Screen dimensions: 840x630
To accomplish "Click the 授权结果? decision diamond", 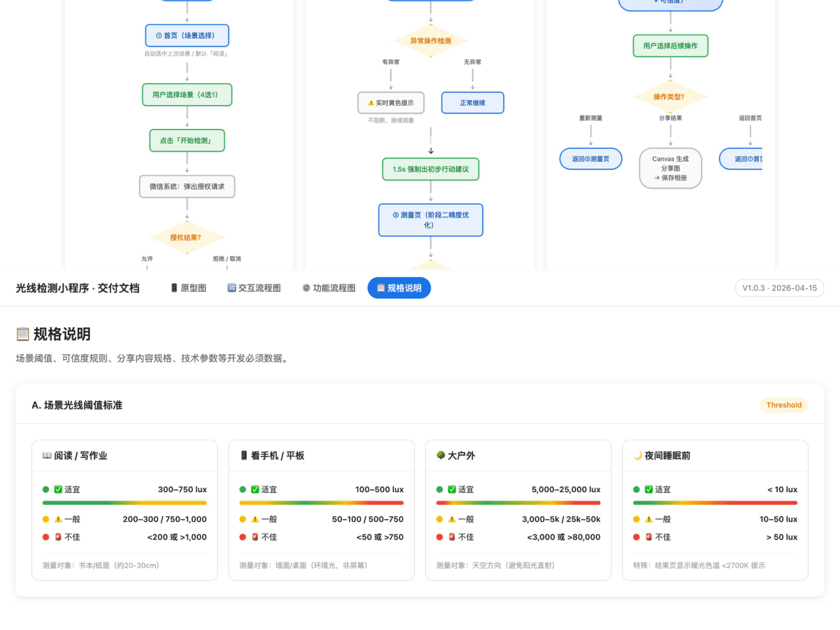I will (187, 238).
